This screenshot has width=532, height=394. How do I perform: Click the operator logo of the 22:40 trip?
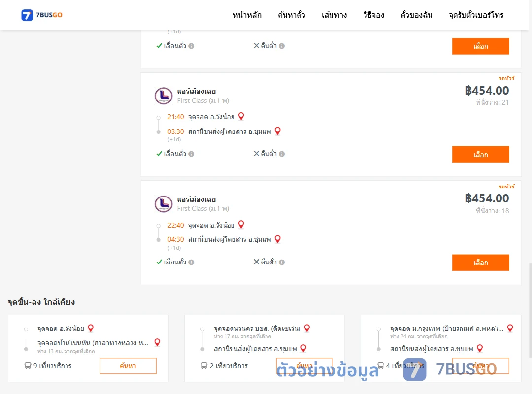tap(164, 204)
